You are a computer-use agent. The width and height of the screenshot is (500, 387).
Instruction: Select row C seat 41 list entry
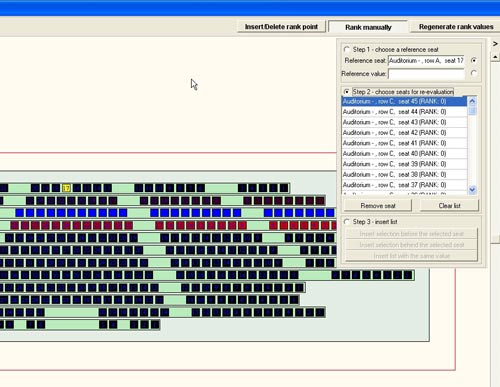[x=404, y=143]
